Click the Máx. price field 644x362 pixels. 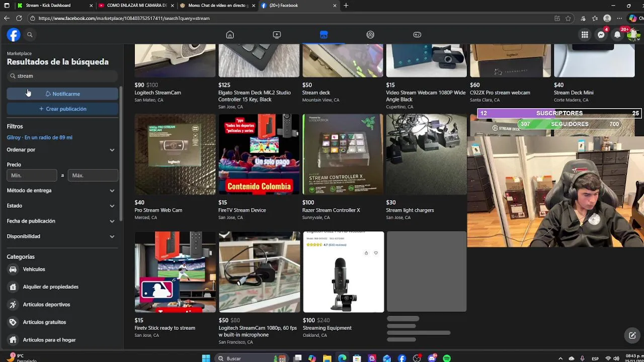pyautogui.click(x=93, y=175)
